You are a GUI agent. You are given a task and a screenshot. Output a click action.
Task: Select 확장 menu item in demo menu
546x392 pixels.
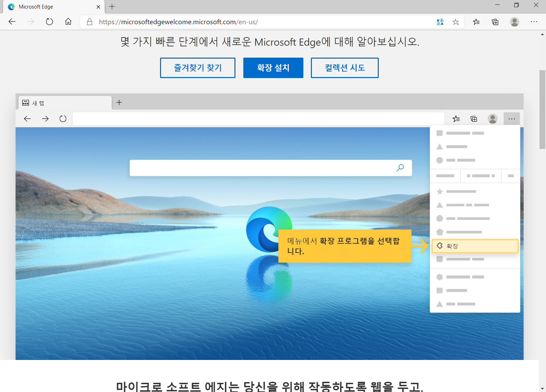pos(475,246)
